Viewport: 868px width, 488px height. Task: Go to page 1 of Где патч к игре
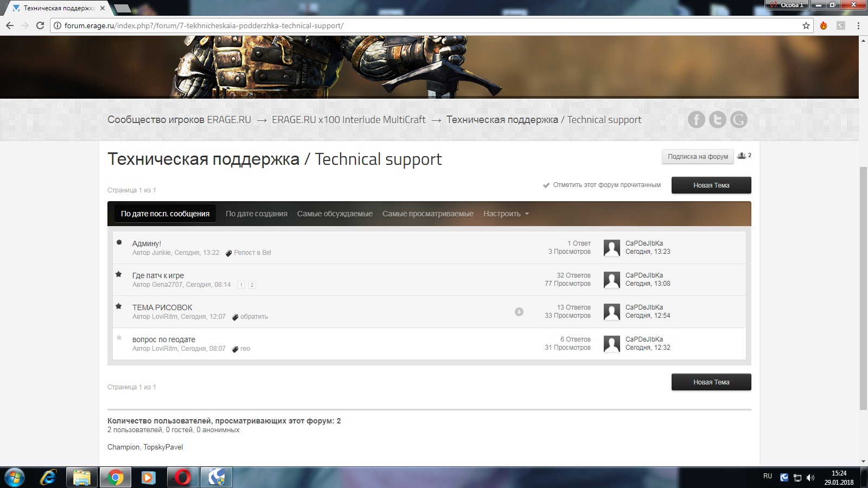pos(241,285)
